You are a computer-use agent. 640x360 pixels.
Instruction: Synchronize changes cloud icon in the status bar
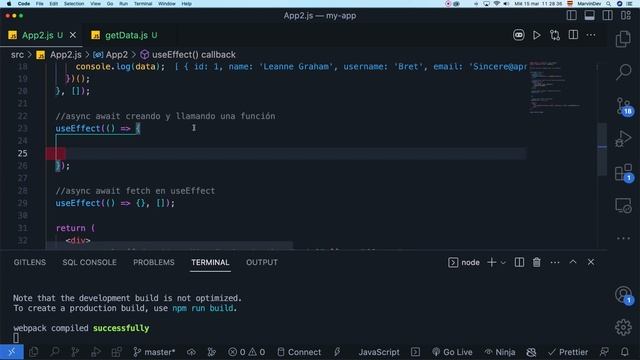191,352
